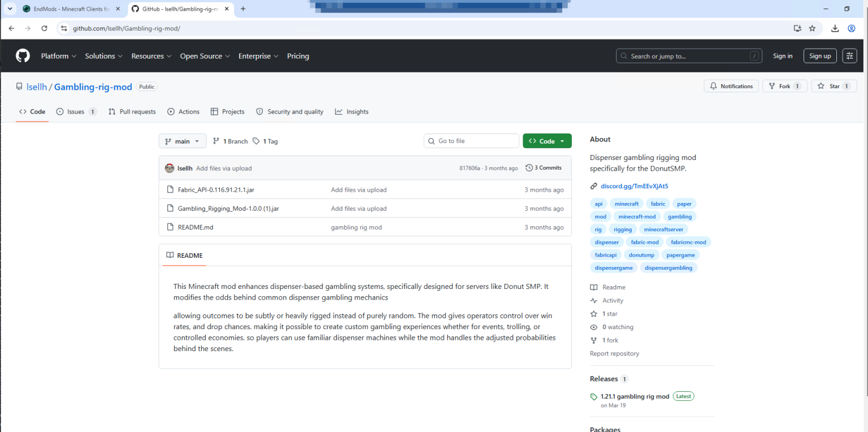
Task: Open the 1.21.1 gambling rig mod release
Action: point(635,396)
